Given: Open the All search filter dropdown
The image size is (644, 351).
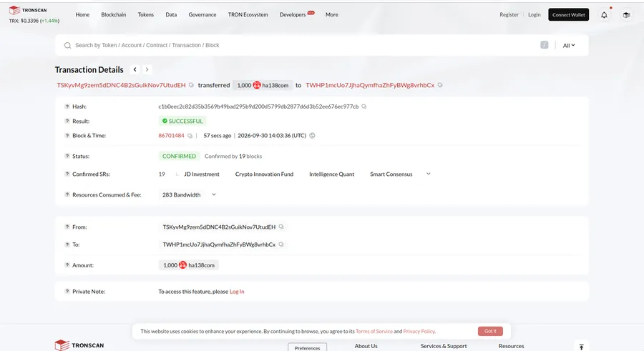Looking at the screenshot, I should [x=569, y=45].
